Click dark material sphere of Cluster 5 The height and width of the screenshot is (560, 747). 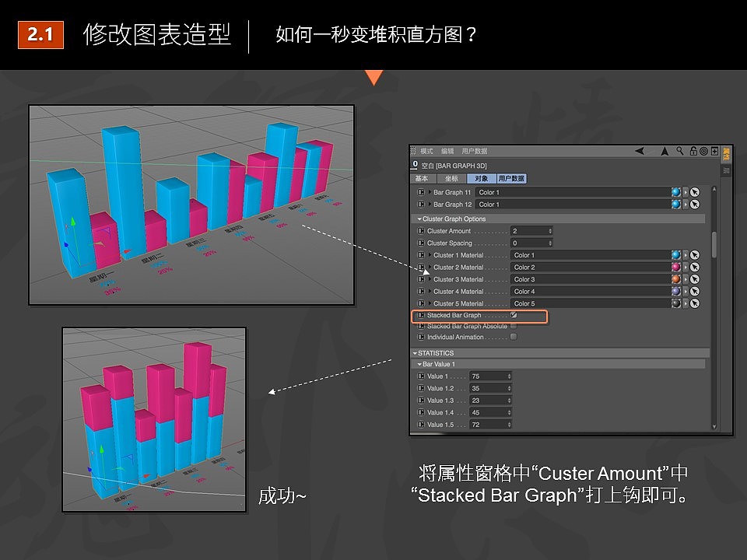(x=675, y=303)
